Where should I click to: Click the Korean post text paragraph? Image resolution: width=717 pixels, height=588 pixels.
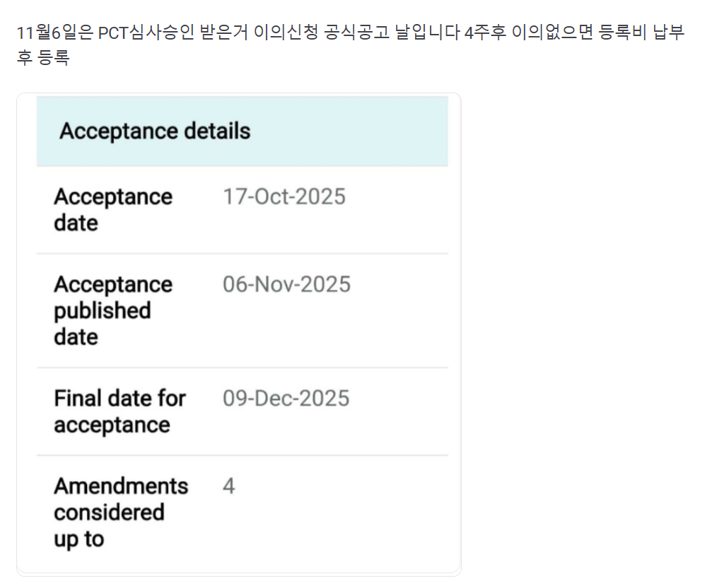[350, 33]
